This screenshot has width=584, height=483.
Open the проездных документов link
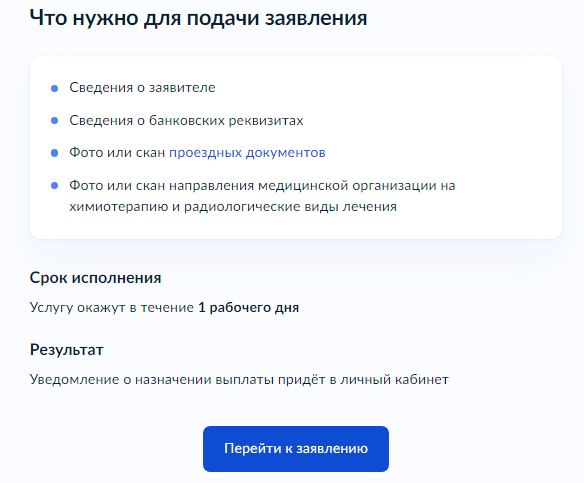coord(247,153)
